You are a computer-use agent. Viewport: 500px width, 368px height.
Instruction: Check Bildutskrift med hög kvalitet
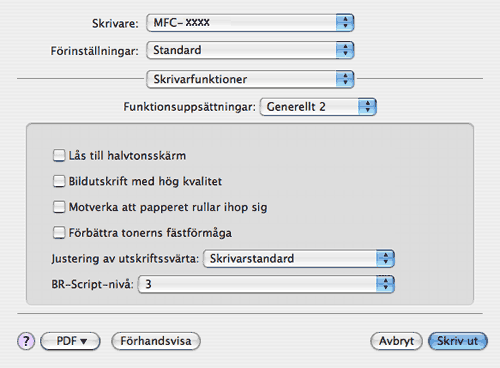click(59, 181)
